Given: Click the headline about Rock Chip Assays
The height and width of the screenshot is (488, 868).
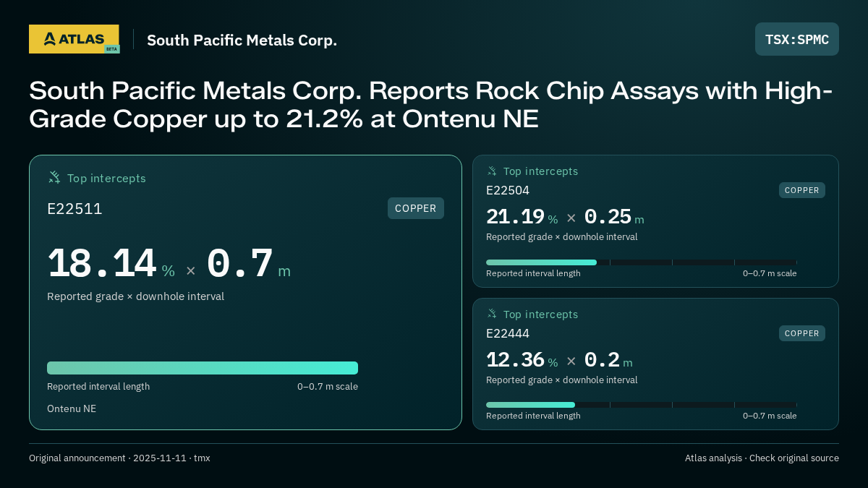Looking at the screenshot, I should pyautogui.click(x=431, y=105).
